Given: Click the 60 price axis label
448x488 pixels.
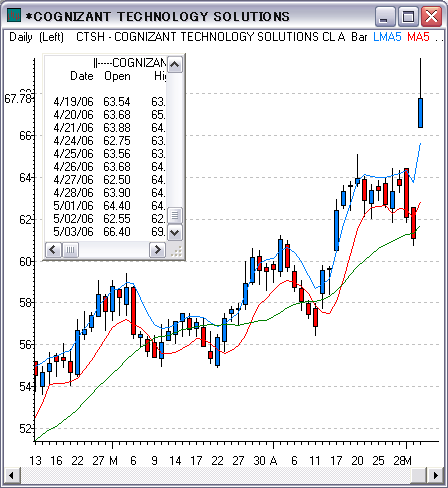Looking at the screenshot, I should (x=25, y=262).
